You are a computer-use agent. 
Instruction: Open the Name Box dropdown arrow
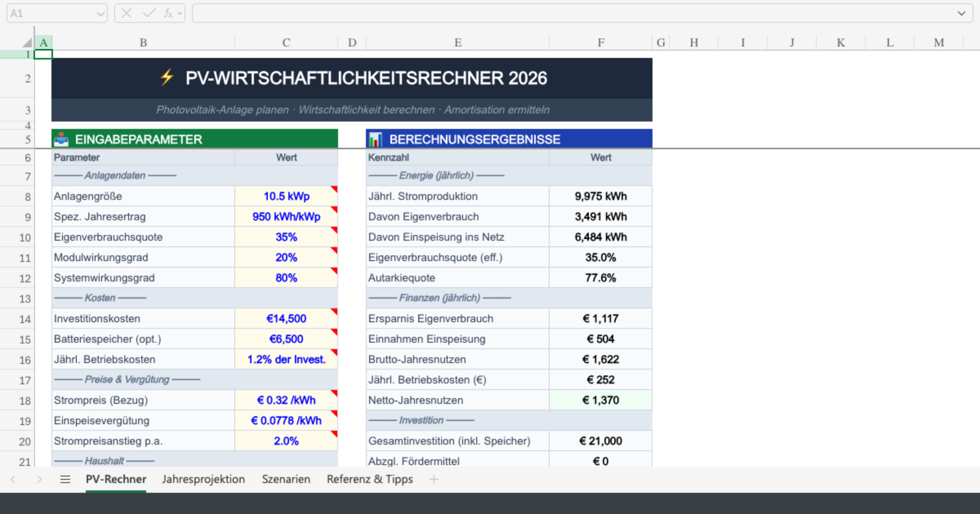click(100, 14)
